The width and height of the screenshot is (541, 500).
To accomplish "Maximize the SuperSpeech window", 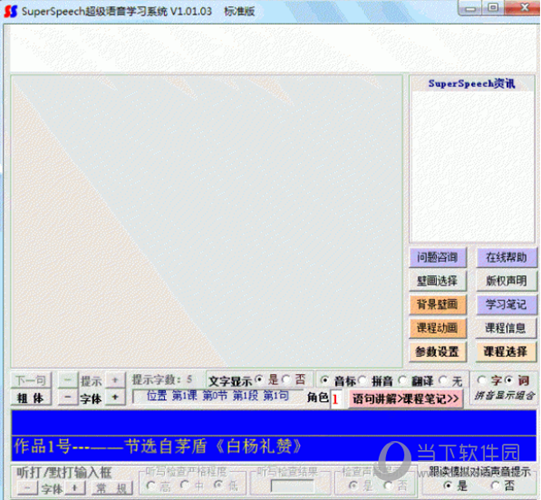I will (x=493, y=8).
